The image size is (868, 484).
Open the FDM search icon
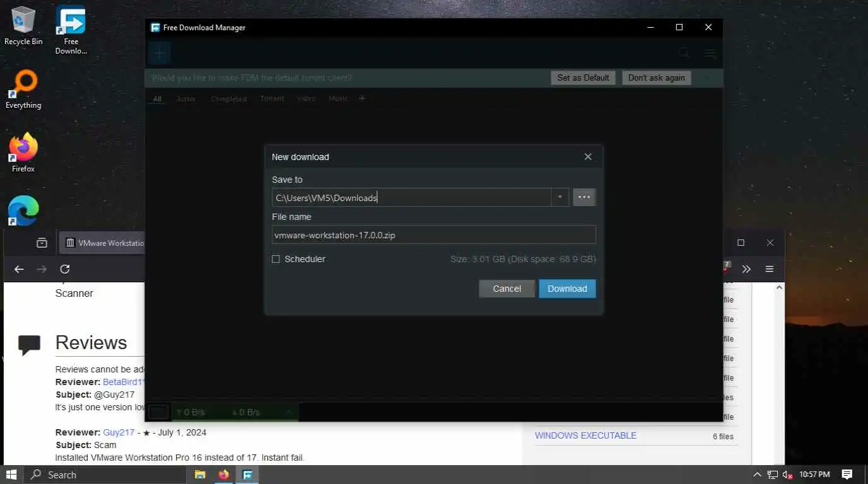click(x=684, y=54)
